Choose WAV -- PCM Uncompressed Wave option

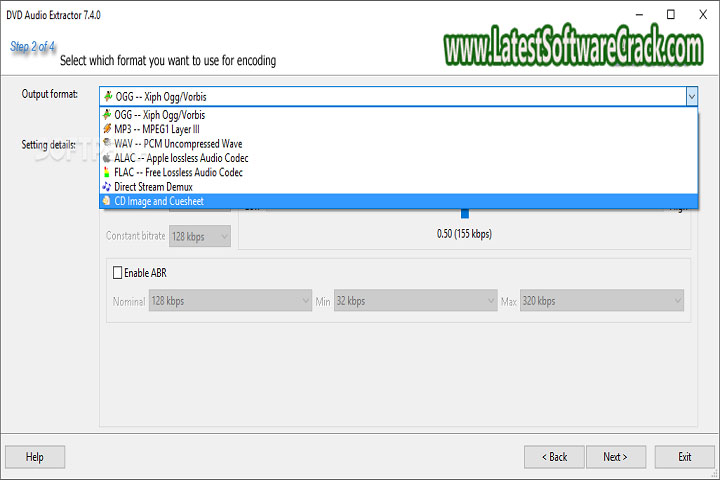[x=399, y=143]
